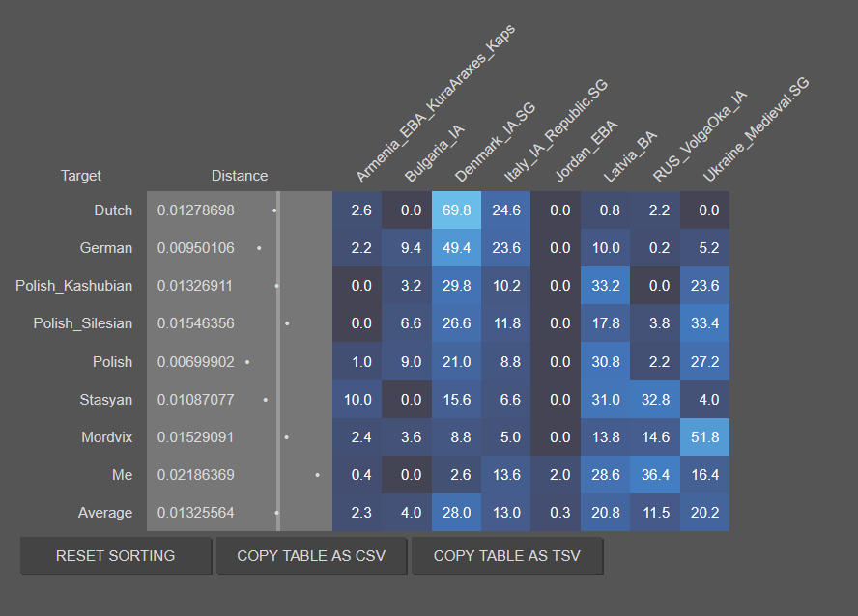This screenshot has width=858, height=616.
Task: Click the German distance value 0.00950106
Action: click(x=196, y=248)
